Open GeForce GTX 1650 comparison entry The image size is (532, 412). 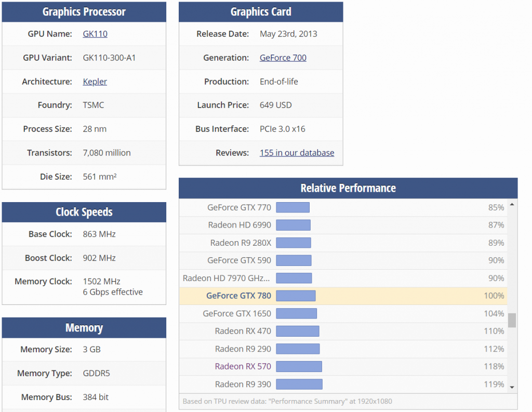237,313
